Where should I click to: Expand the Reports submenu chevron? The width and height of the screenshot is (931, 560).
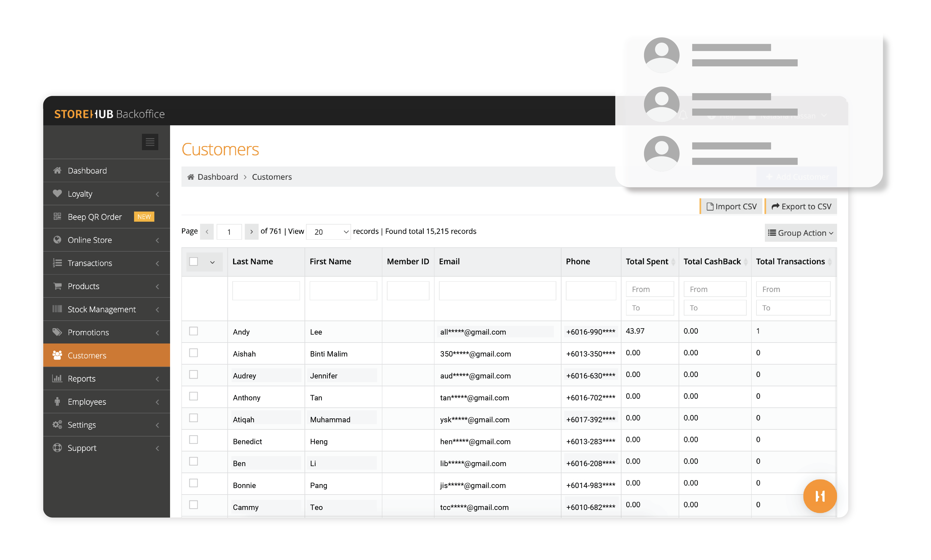(x=157, y=379)
